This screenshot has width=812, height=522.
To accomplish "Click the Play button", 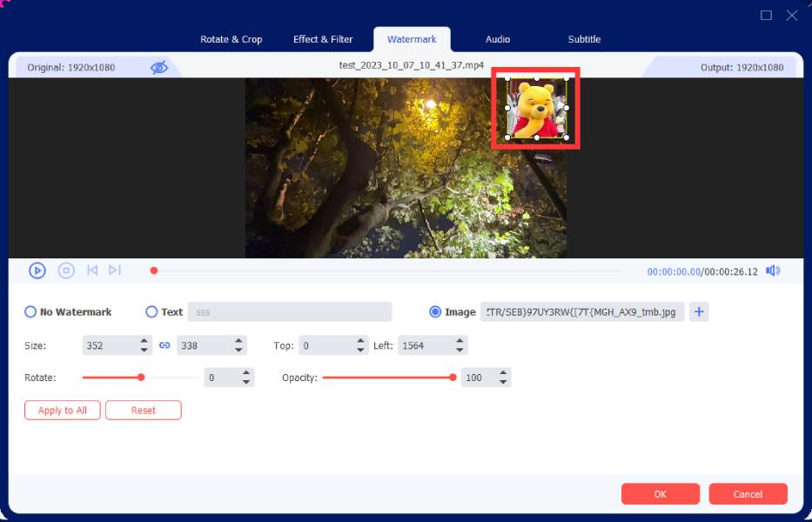I will pos(37,271).
